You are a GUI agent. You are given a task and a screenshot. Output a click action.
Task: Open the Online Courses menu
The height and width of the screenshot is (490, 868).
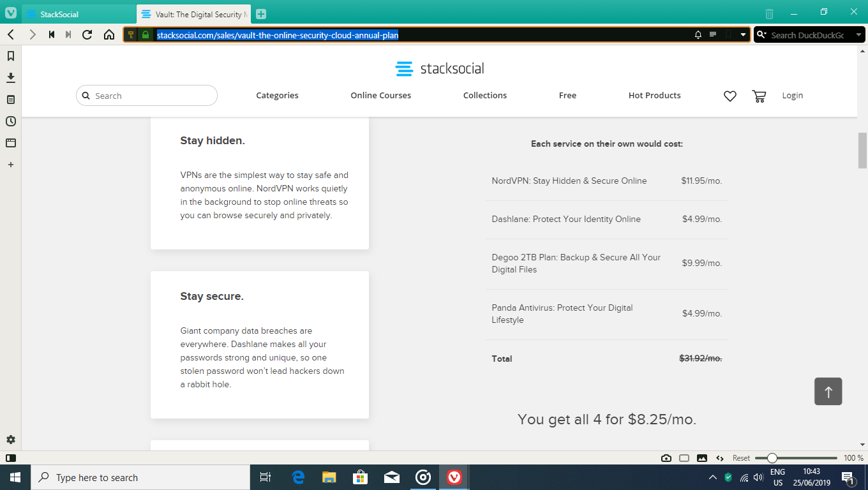(380, 96)
